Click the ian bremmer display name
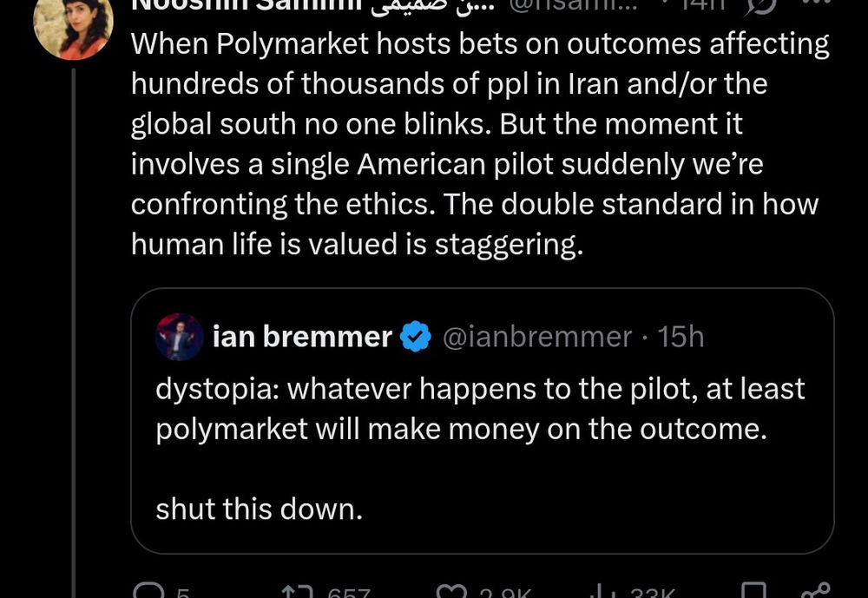 pos(302,337)
